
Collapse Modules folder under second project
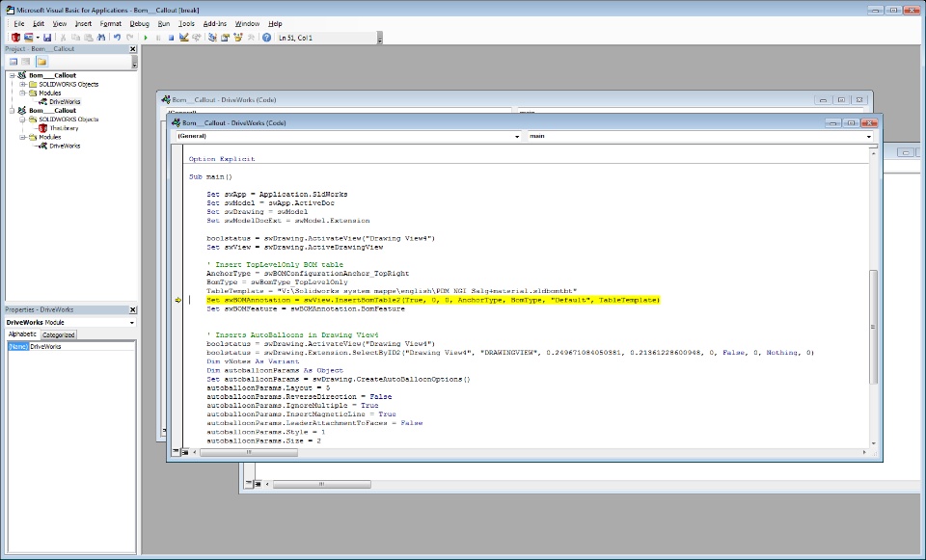[x=22, y=137]
